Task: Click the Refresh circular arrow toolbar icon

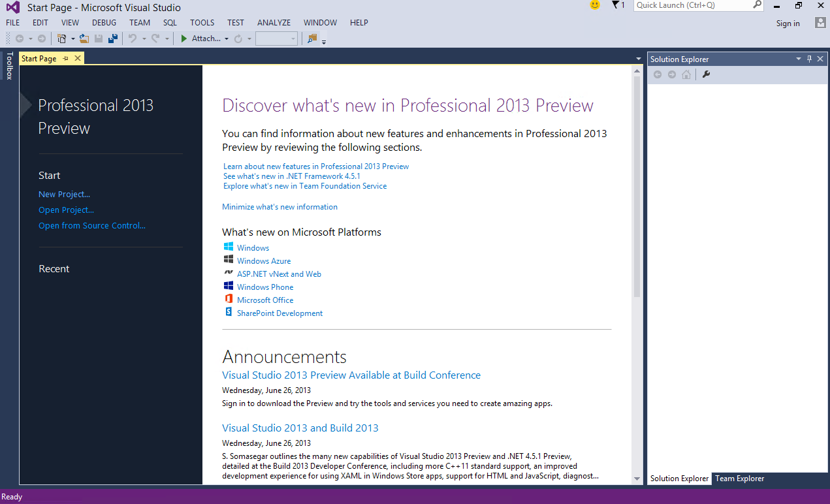Action: tap(238, 39)
